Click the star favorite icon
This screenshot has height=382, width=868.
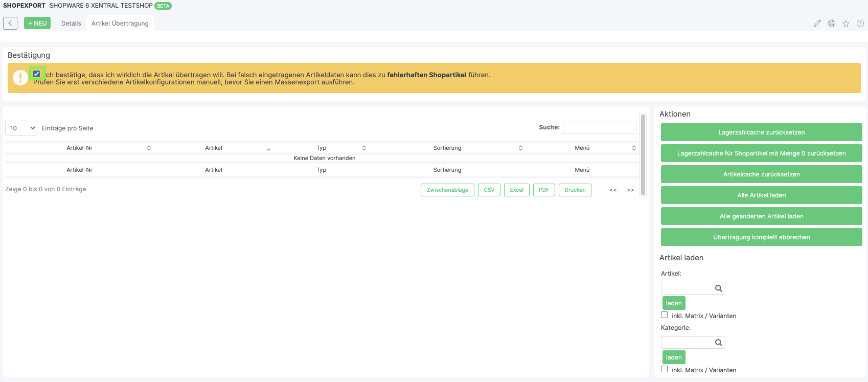coord(846,24)
